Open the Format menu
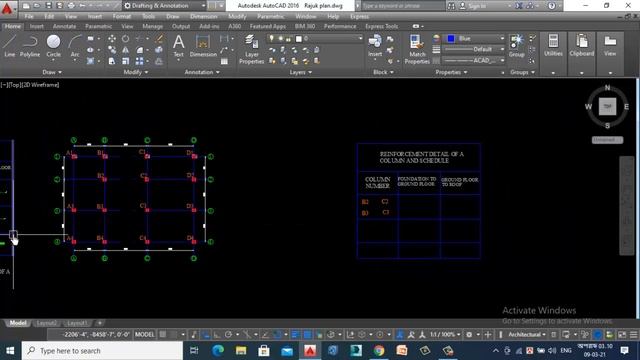 click(122, 16)
